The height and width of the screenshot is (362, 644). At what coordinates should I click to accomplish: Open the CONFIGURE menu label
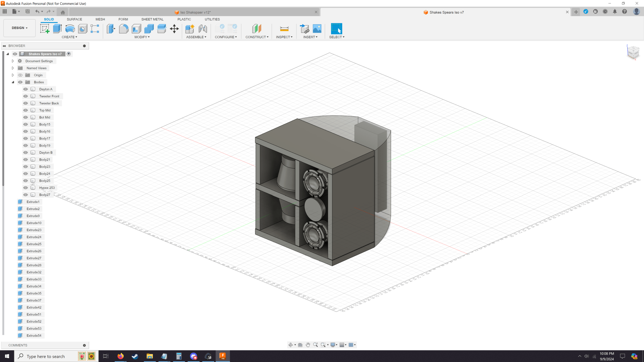(x=226, y=37)
